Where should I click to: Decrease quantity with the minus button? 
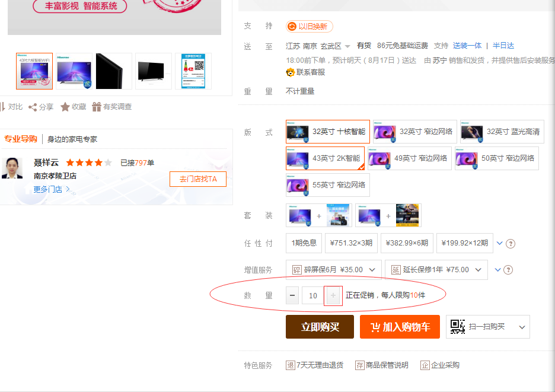coord(292,295)
